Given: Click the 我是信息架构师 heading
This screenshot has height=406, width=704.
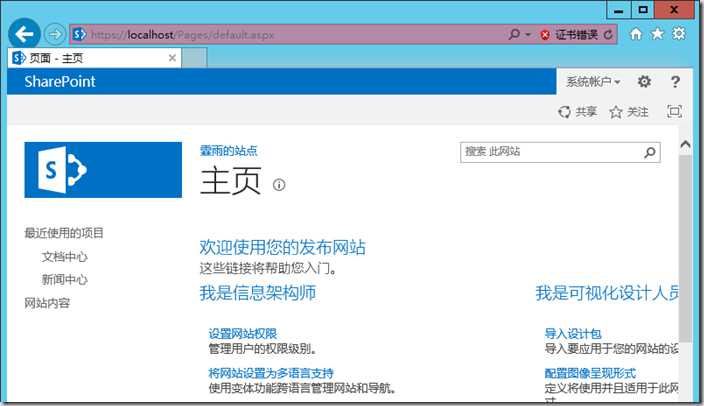Looking at the screenshot, I should (x=258, y=293).
